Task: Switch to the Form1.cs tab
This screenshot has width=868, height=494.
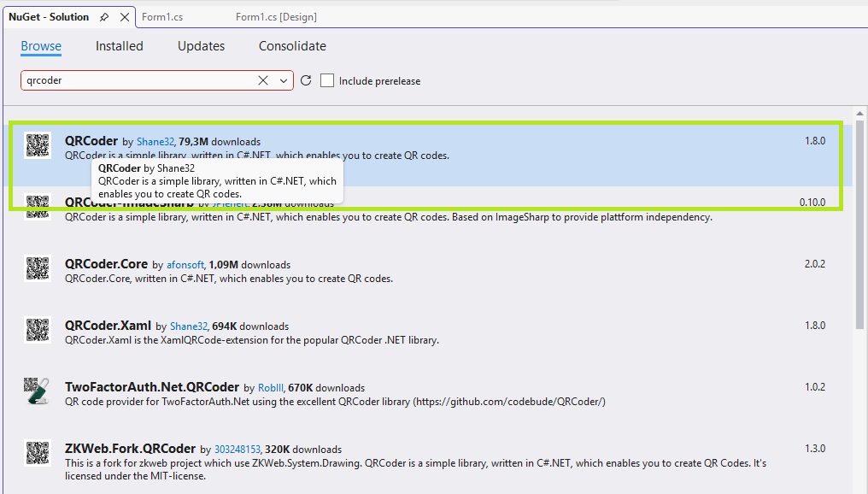Action: (x=162, y=17)
